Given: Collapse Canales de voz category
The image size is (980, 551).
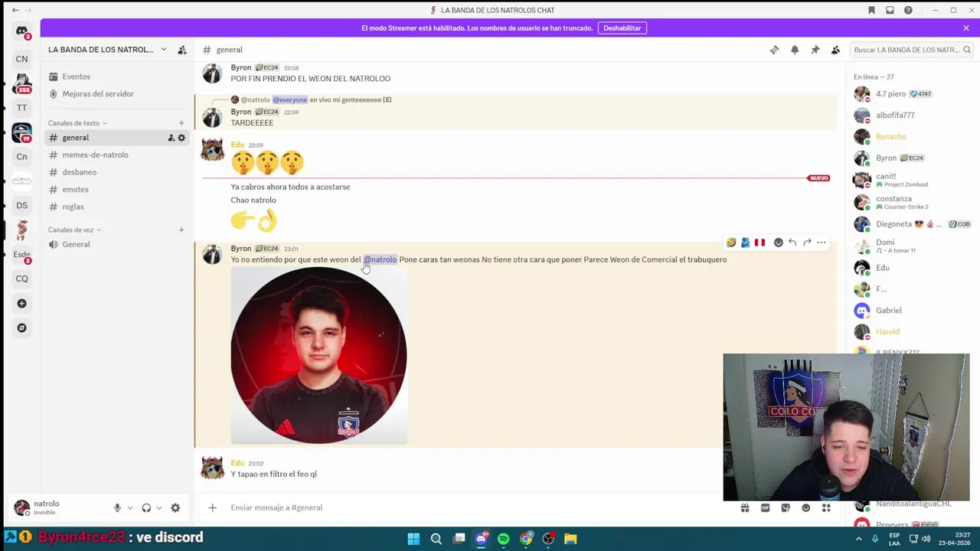Looking at the screenshot, I should point(73,230).
